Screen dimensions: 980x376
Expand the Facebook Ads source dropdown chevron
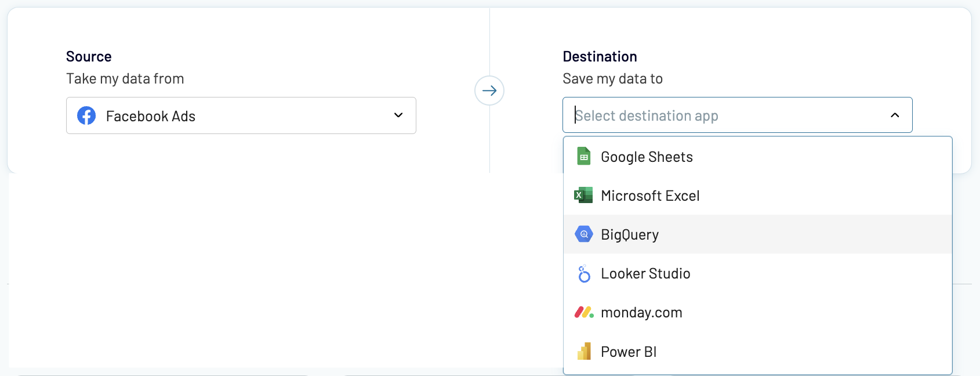[x=398, y=115]
